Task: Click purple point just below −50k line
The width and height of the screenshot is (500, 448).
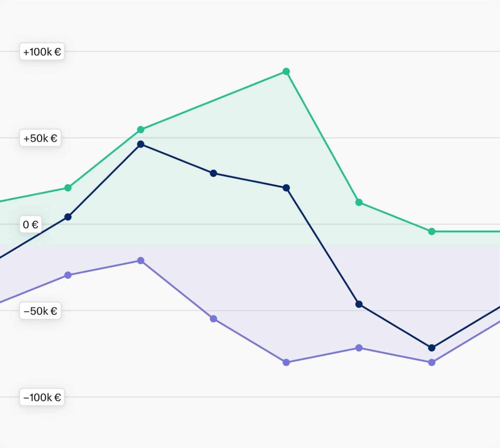Action: pyautogui.click(x=214, y=319)
